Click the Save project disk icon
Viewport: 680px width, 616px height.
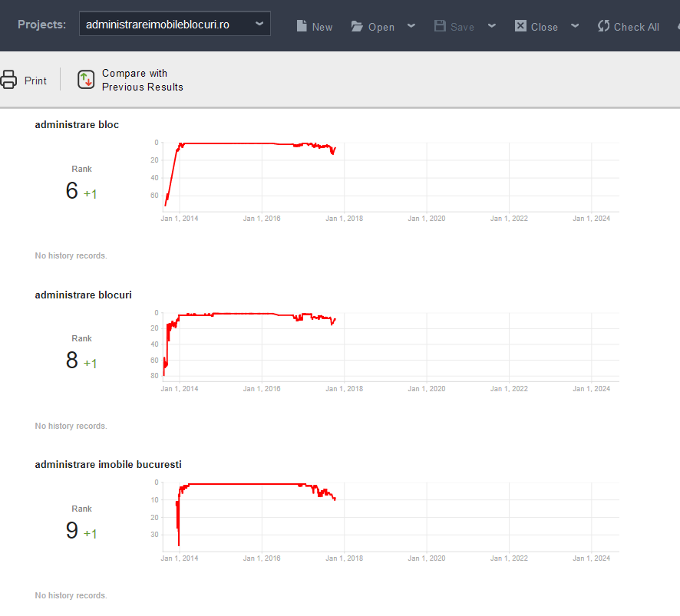click(439, 25)
